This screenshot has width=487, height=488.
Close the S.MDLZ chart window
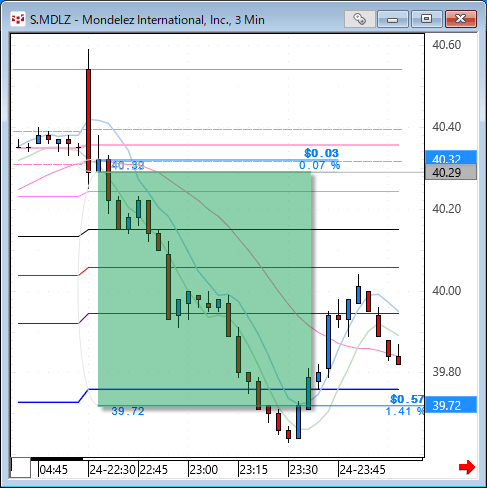[x=460, y=19]
